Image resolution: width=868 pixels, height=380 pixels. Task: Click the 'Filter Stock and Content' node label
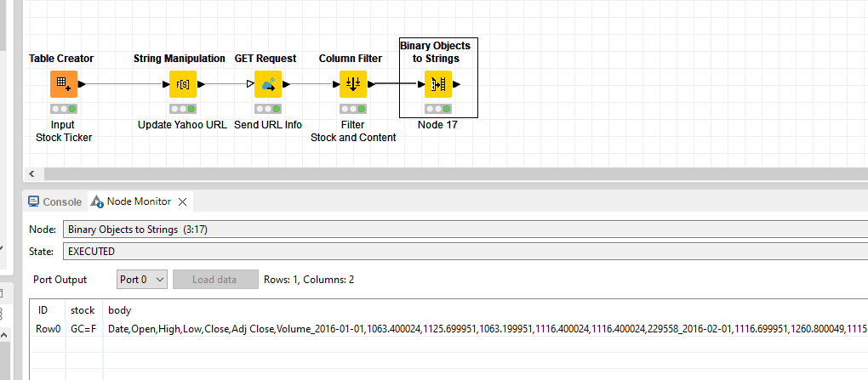(x=353, y=131)
